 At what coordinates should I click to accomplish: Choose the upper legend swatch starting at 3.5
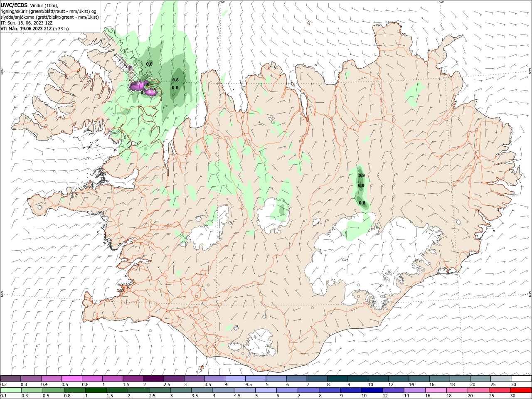click(214, 379)
